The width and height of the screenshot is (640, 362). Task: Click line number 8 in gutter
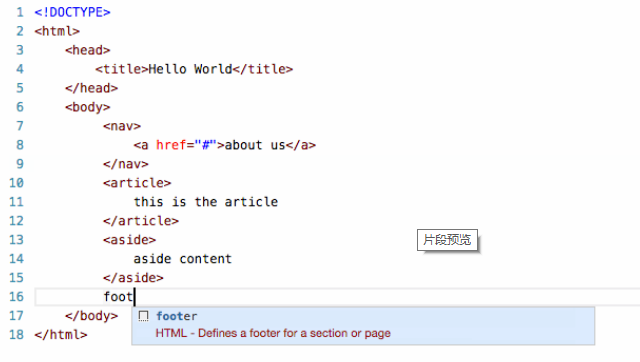[x=20, y=145]
